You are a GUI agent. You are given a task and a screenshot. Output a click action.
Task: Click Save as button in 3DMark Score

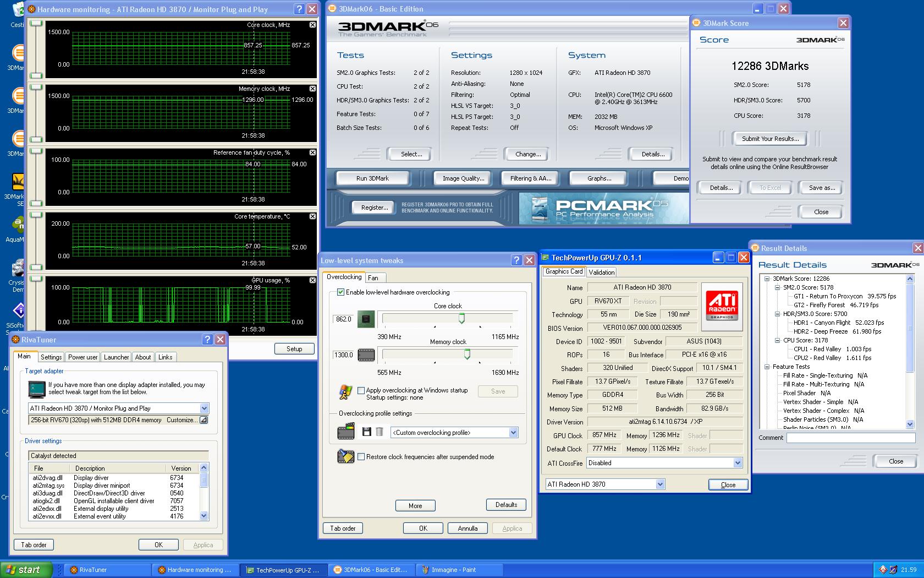pos(822,188)
